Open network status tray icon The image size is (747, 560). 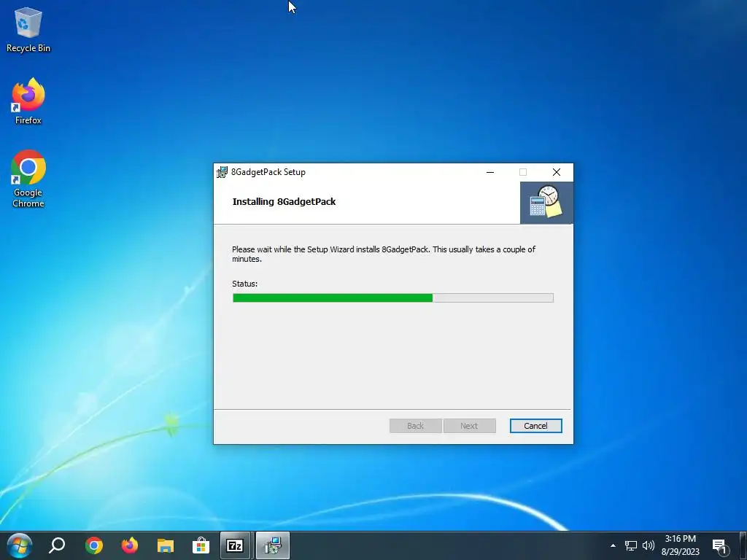[631, 545]
